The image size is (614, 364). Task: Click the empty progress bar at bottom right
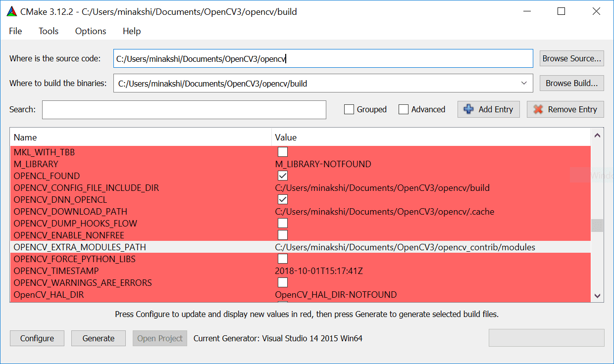coord(547,338)
